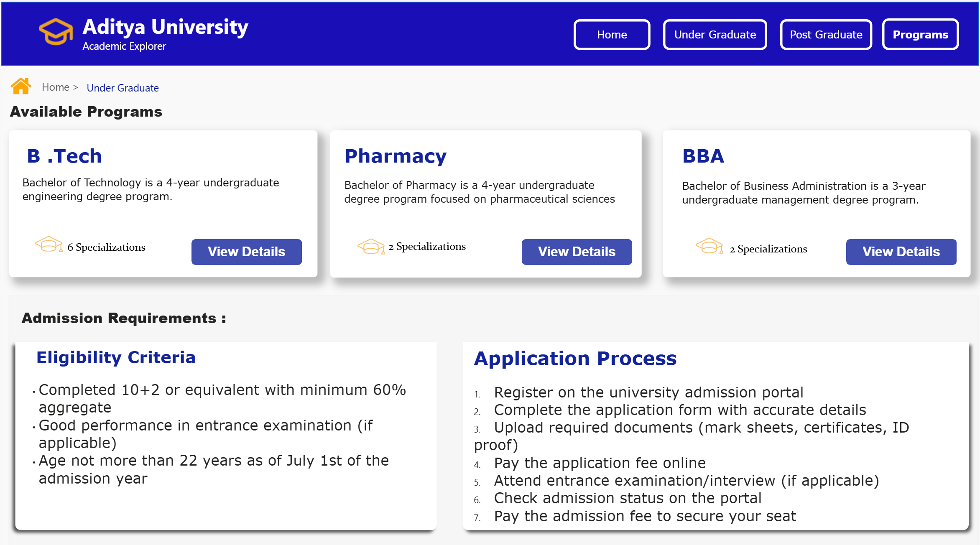Select the Programs navigation item
The width and height of the screenshot is (980, 545).
click(920, 34)
